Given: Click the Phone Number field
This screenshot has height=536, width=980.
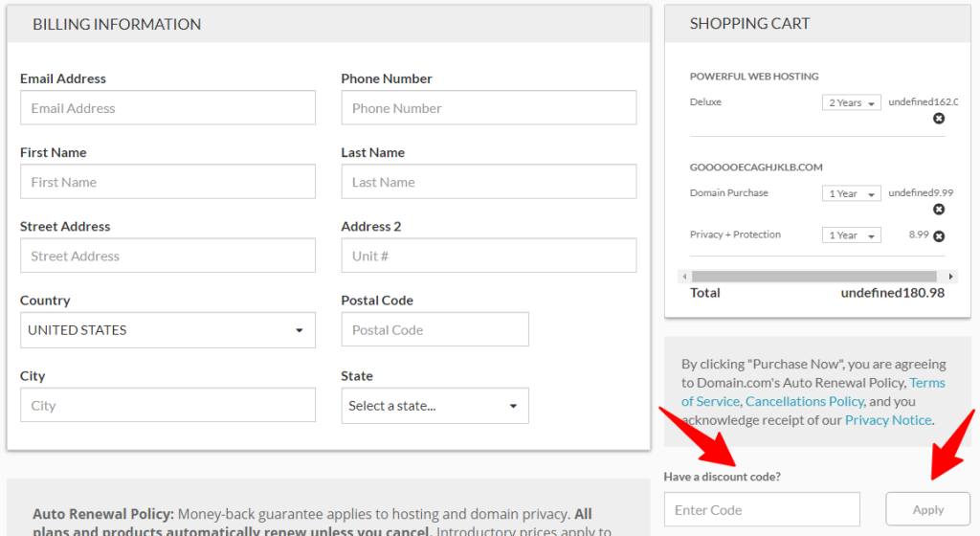Looking at the screenshot, I should pyautogui.click(x=488, y=108).
